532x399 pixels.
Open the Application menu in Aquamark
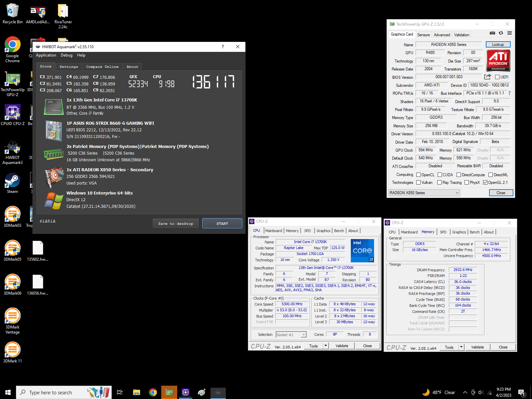pyautogui.click(x=46, y=55)
